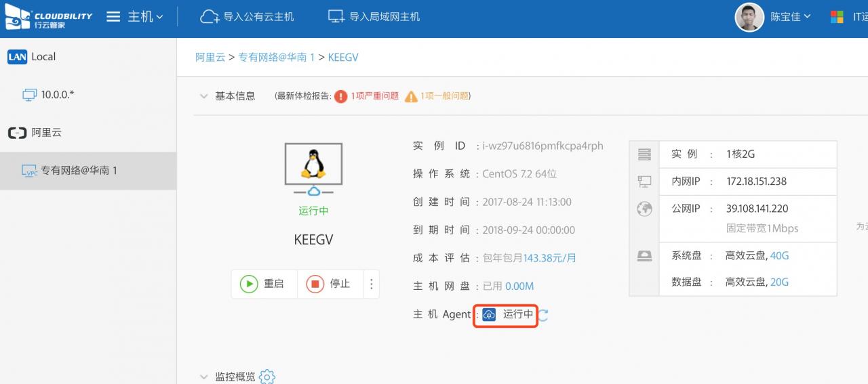868x384 pixels.
Task: Open the three-dot more actions menu
Action: pos(371,284)
